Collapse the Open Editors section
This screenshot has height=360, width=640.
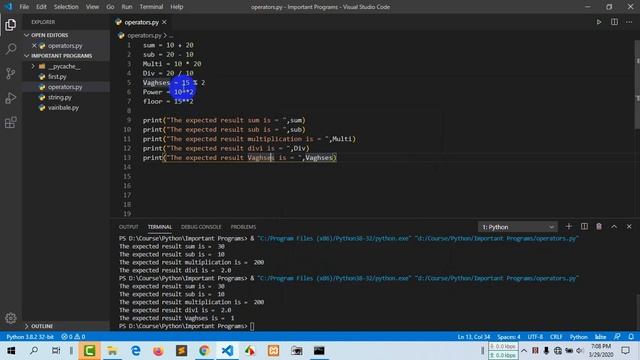point(27,36)
